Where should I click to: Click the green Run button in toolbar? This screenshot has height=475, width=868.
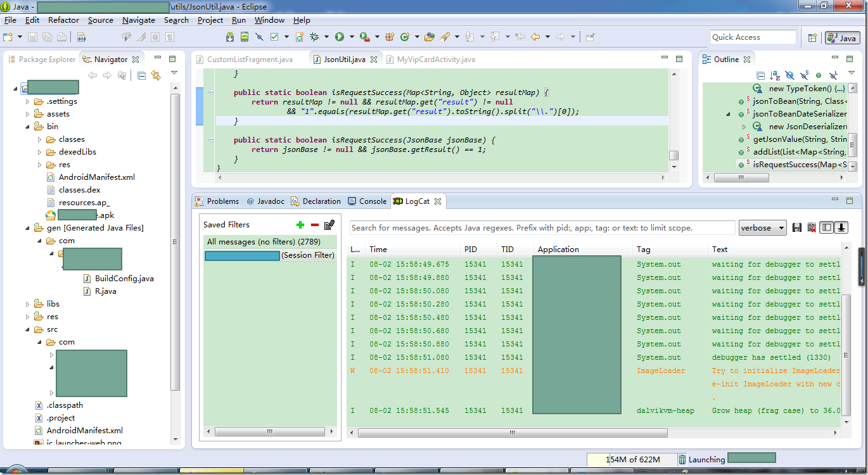point(340,37)
